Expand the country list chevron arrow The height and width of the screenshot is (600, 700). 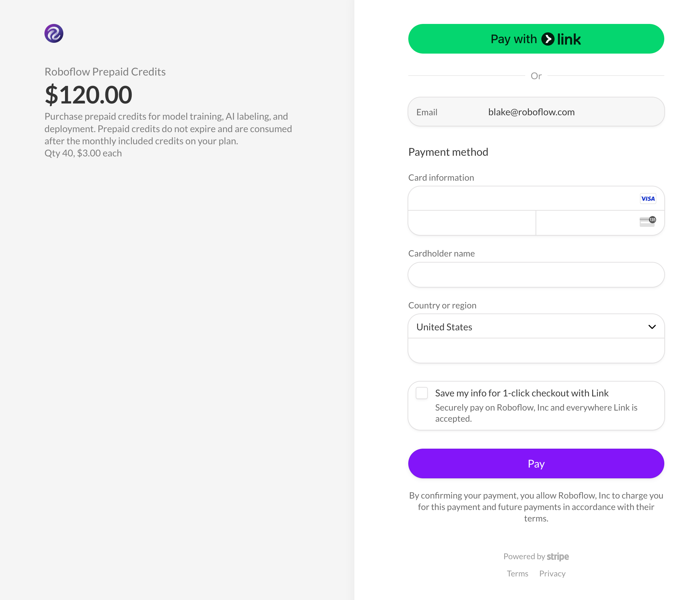652,327
